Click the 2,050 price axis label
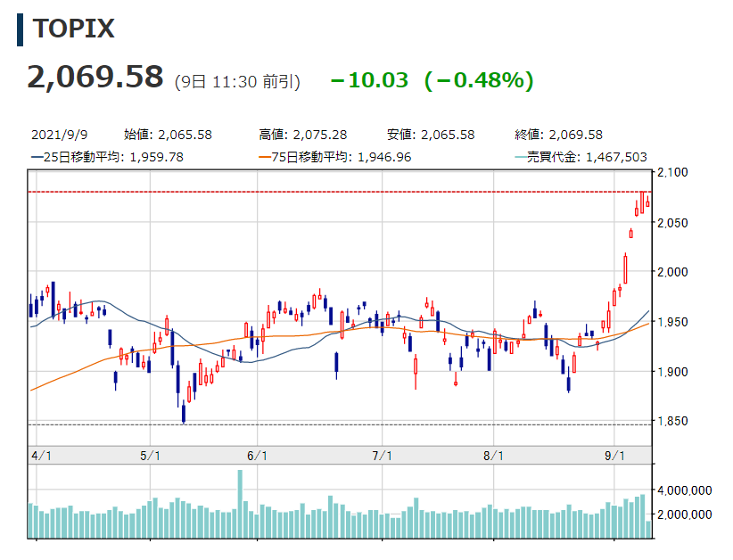The height and width of the screenshot is (560, 733). pos(672,223)
